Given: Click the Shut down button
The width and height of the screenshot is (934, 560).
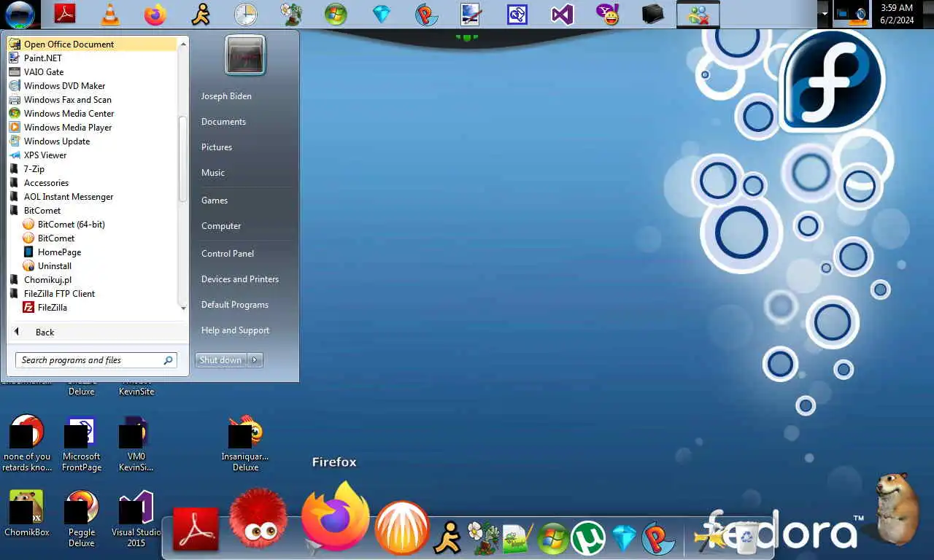Looking at the screenshot, I should (x=221, y=359).
